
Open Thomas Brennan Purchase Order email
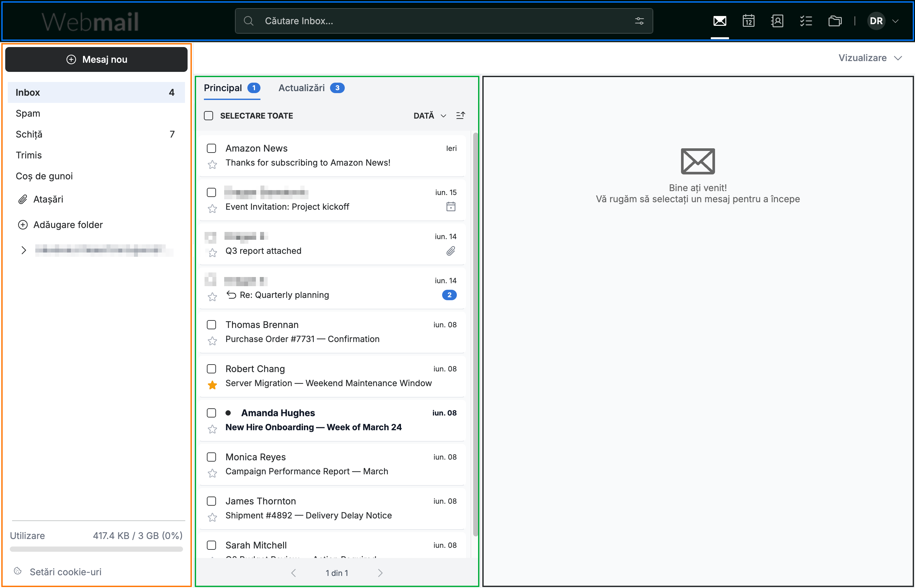(332, 332)
